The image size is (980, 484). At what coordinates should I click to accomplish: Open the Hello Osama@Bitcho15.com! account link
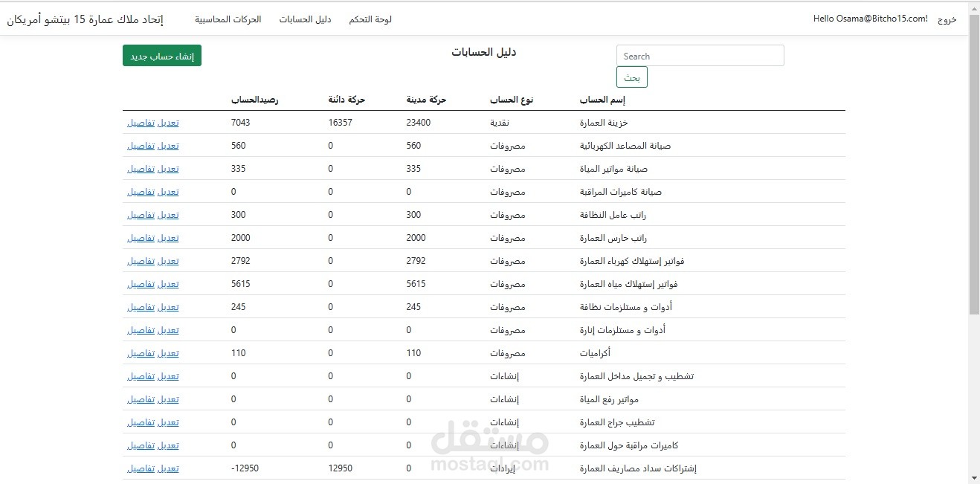coord(871,19)
